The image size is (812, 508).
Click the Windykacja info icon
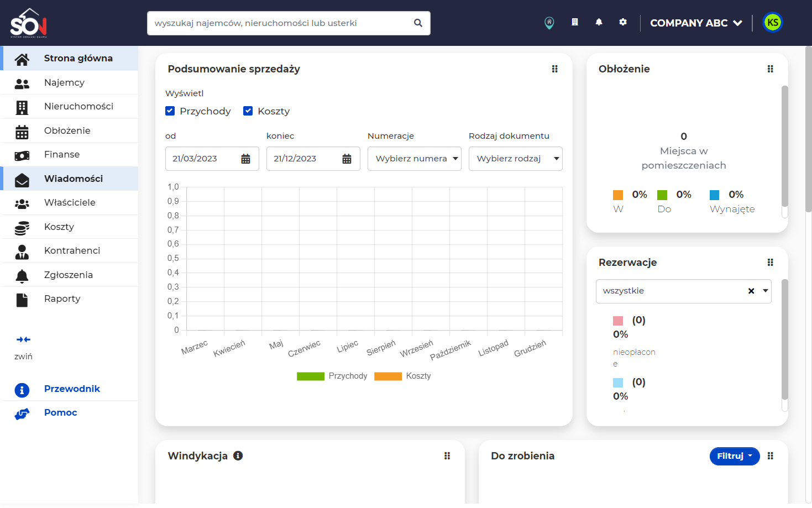[238, 455]
